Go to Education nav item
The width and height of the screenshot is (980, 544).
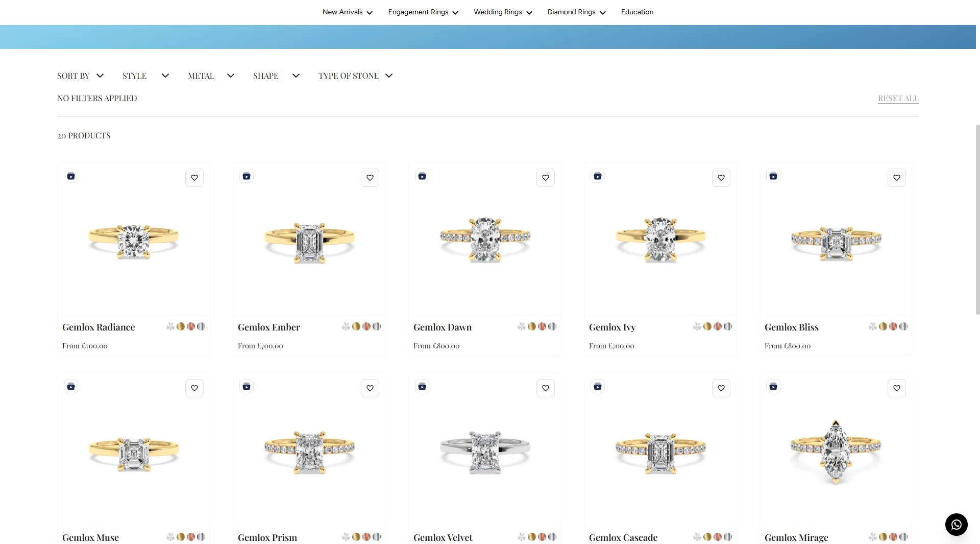coord(637,12)
